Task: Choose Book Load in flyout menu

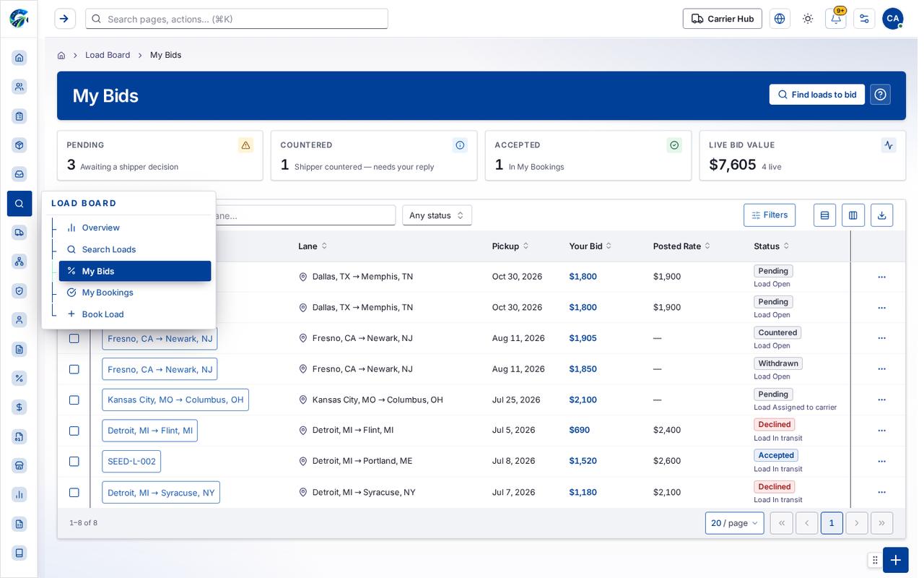Action: (x=135, y=314)
